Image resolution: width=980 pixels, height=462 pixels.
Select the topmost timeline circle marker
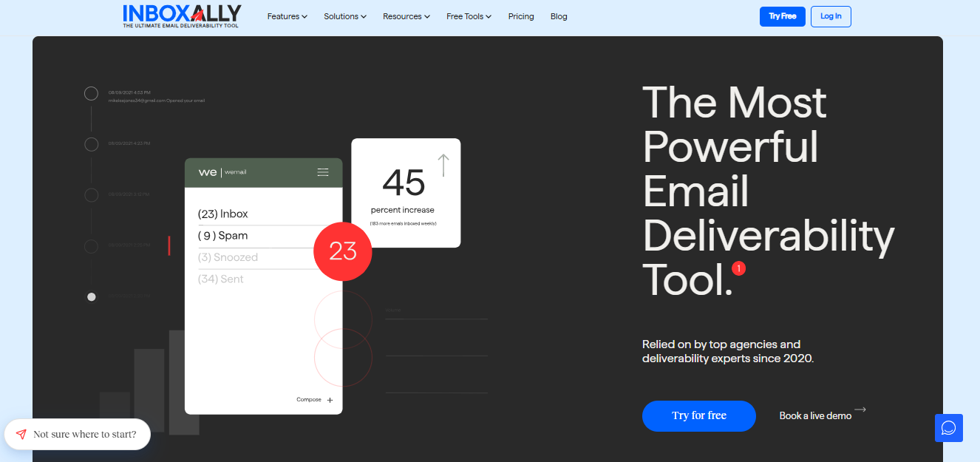92,94
